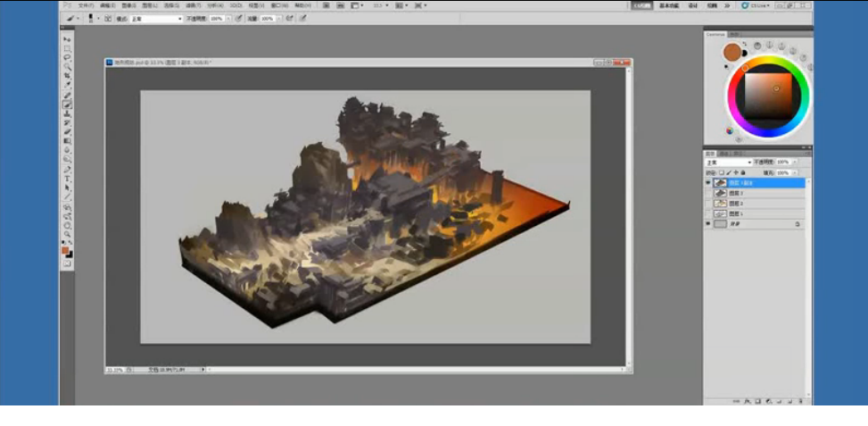Select the Eyedropper tool
The image size is (868, 426).
(x=68, y=84)
